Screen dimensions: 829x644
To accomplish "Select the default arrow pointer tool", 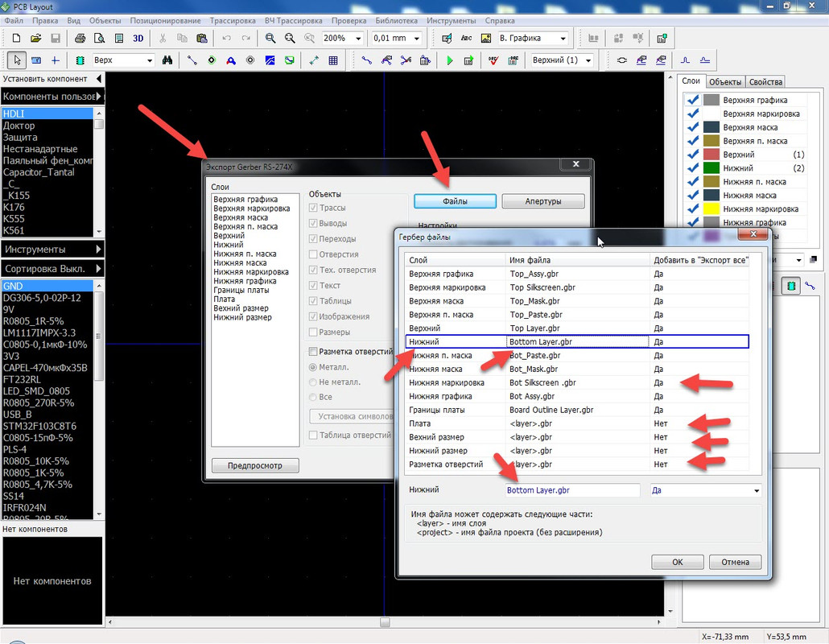I will click(17, 60).
